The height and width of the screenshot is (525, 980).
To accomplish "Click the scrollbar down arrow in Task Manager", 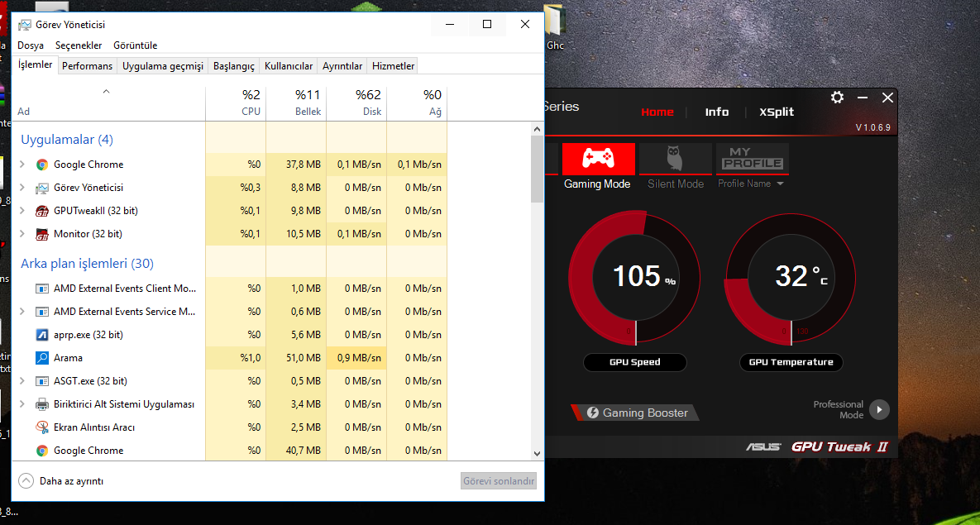I will [x=537, y=454].
